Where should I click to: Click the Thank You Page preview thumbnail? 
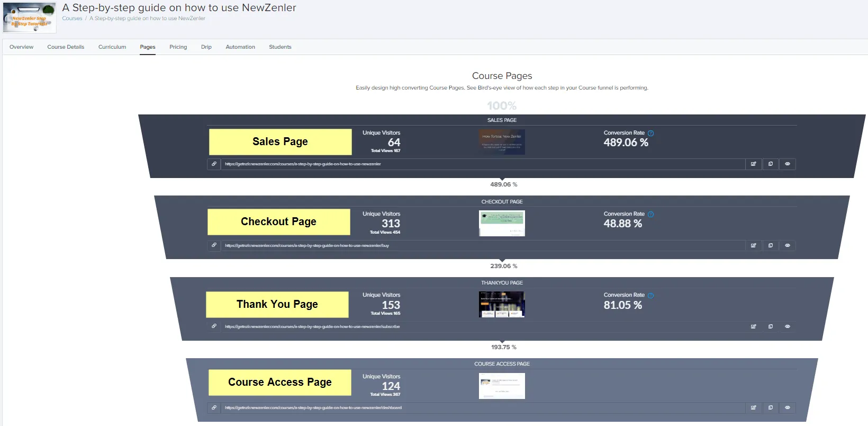click(502, 305)
